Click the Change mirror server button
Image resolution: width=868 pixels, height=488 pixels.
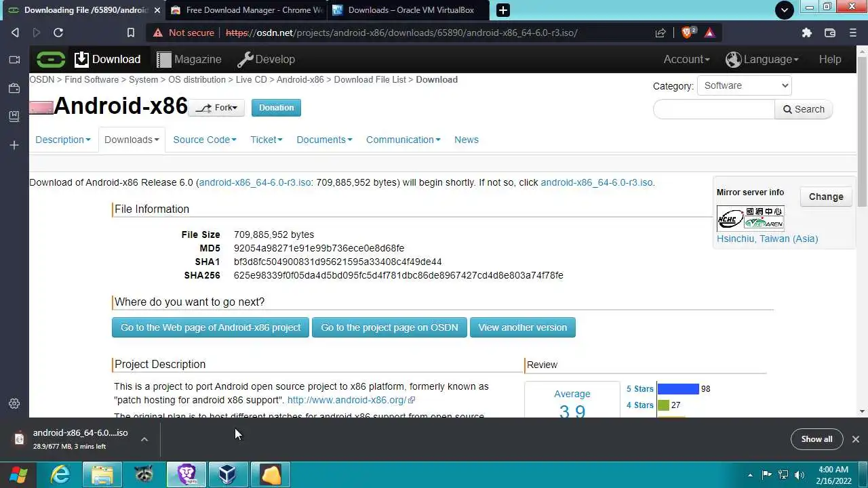pos(826,197)
